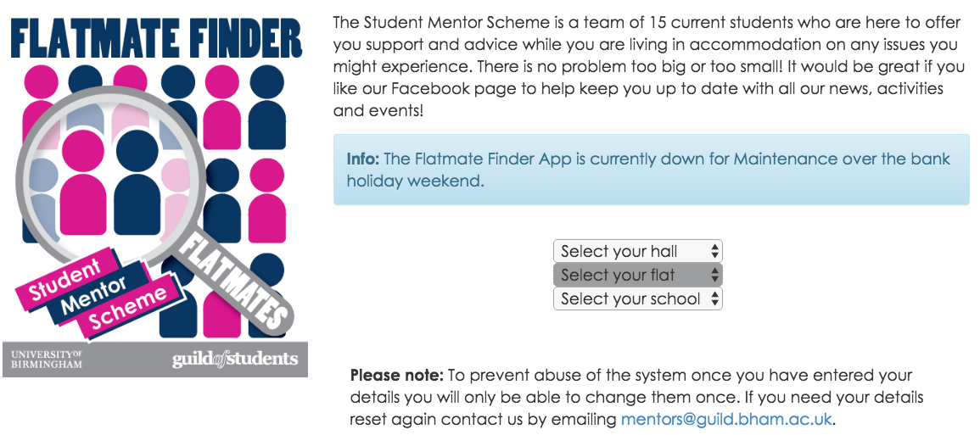Click the "FLATMATE FINDER" poster title
The image size is (980, 435).
[155, 38]
